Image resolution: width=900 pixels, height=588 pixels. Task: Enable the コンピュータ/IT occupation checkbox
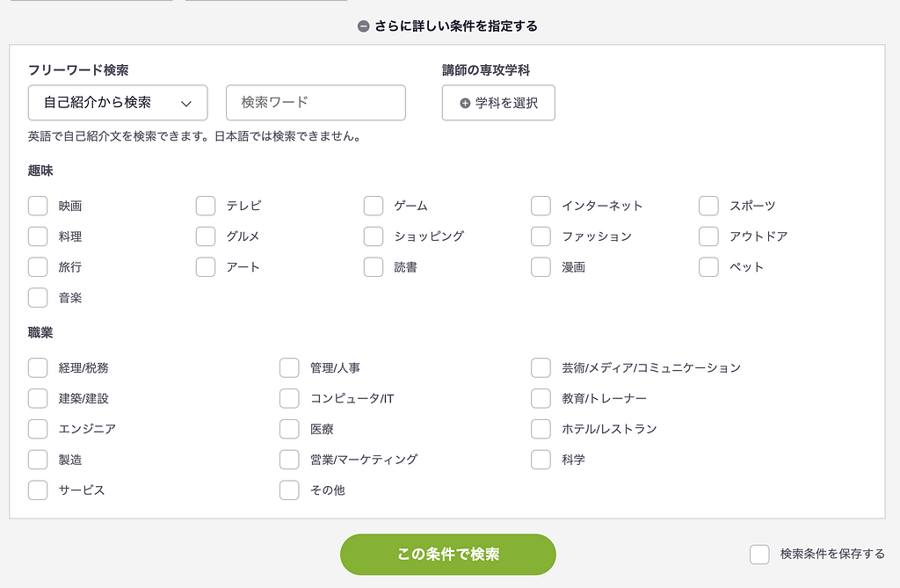[x=290, y=398]
